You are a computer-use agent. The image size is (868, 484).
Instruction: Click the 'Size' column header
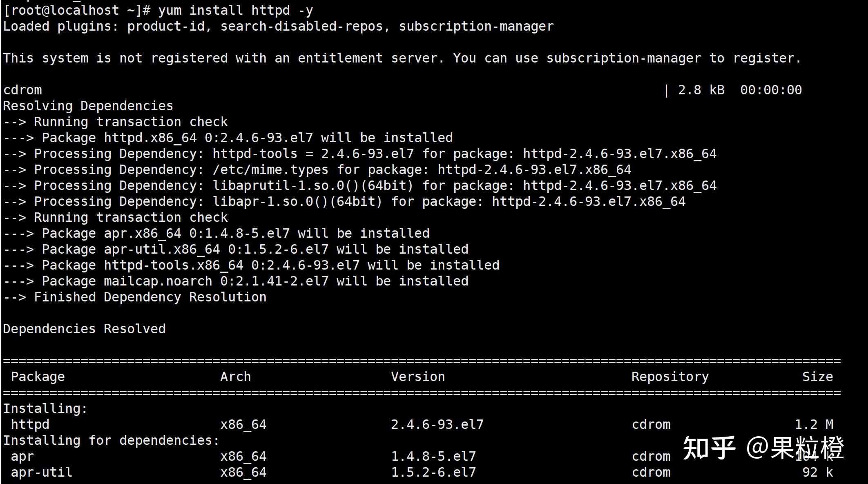[x=818, y=377]
